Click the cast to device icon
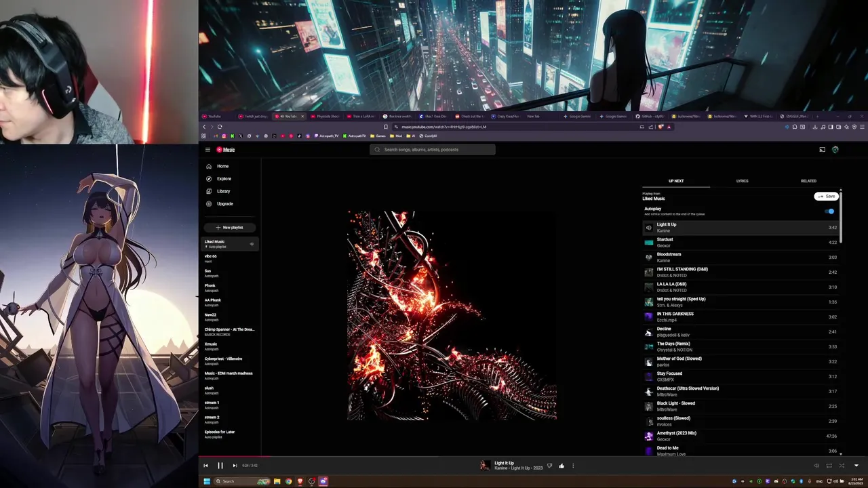The image size is (868, 488). click(x=822, y=150)
